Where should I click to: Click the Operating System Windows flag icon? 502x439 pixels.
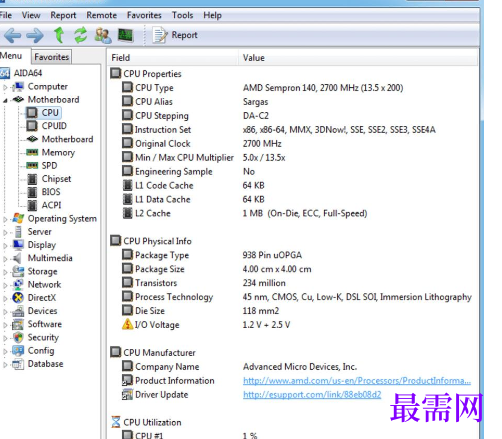[x=18, y=218]
